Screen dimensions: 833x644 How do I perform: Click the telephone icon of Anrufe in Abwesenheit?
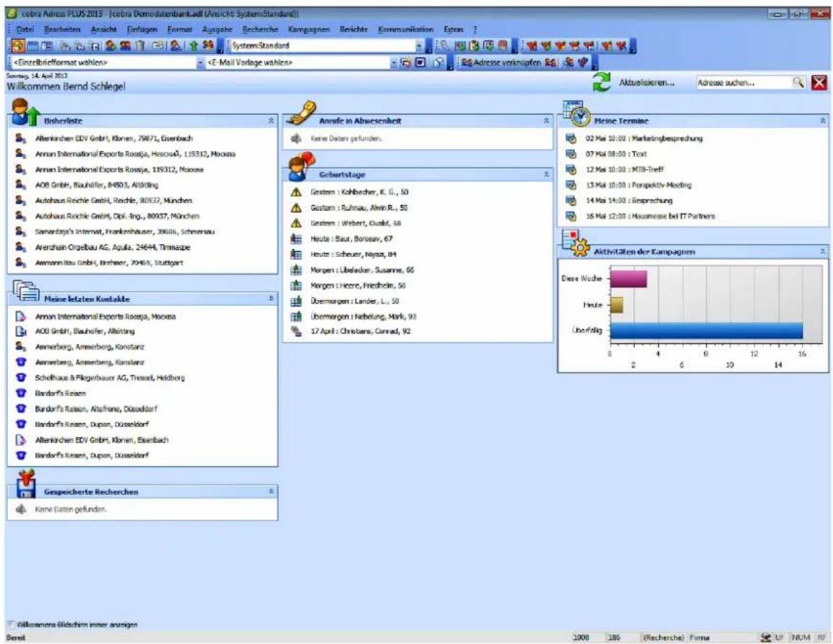pyautogui.click(x=302, y=113)
